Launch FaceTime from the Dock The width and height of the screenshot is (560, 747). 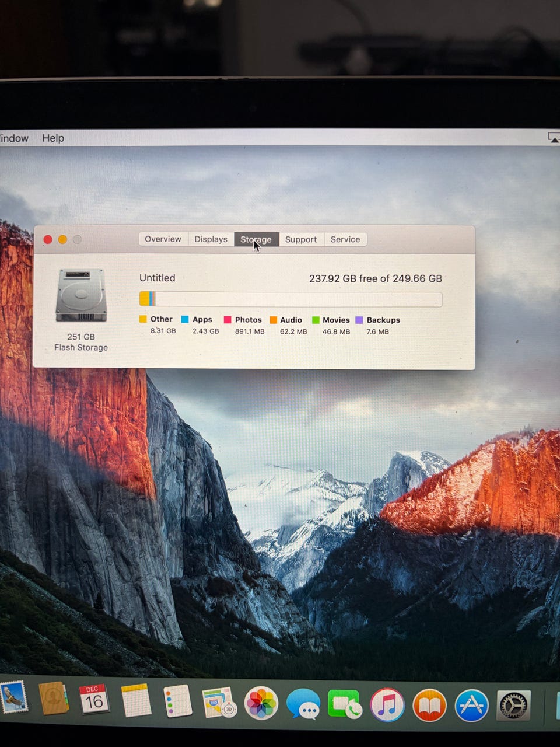[345, 704]
